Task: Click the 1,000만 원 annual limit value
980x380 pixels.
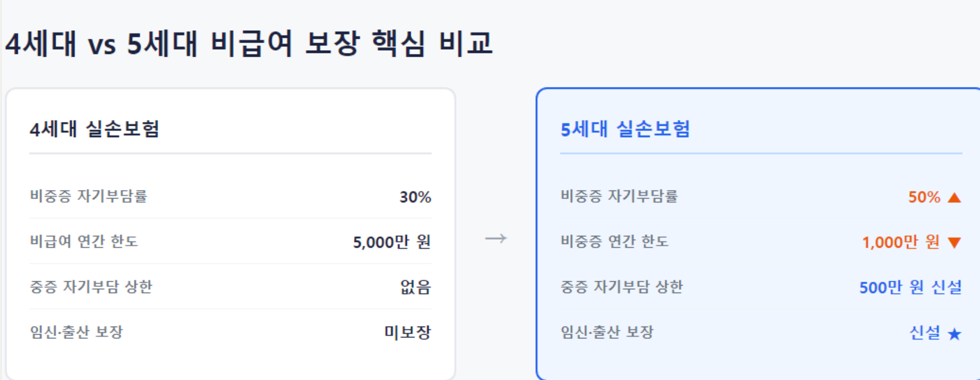Action: [x=901, y=242]
